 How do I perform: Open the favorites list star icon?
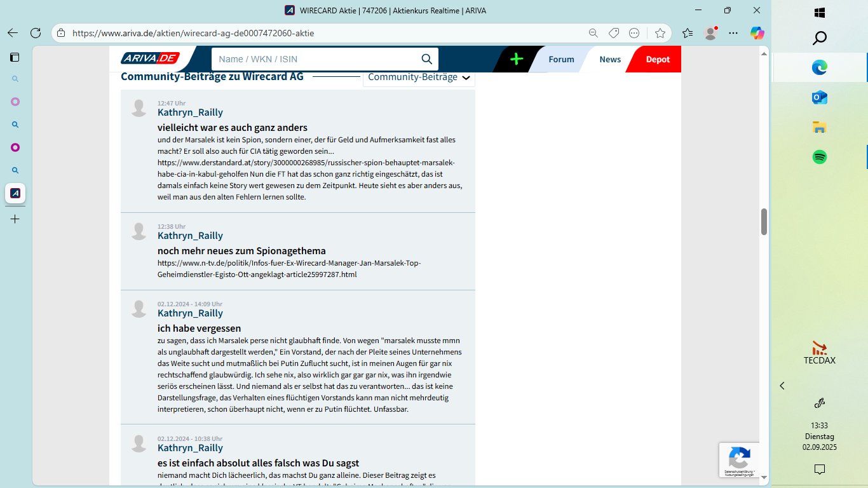coord(688,32)
